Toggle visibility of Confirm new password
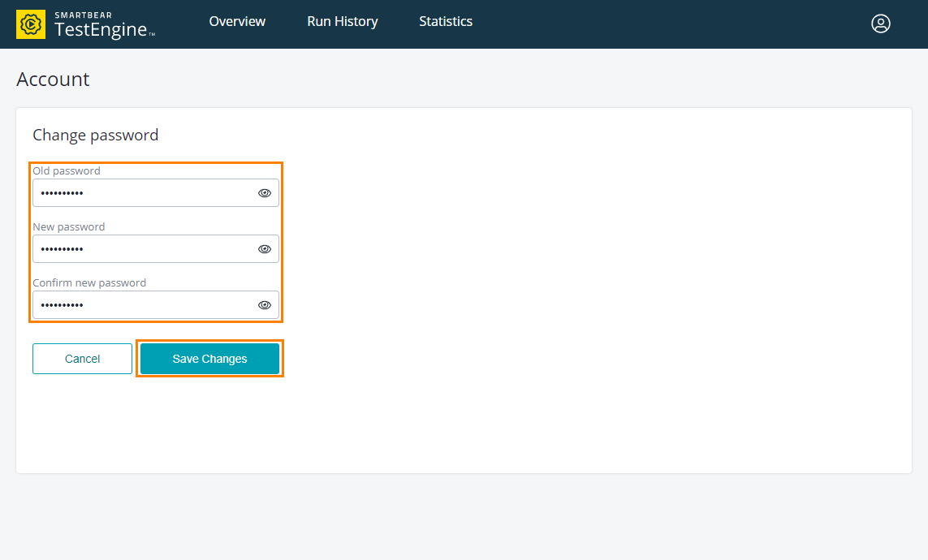Viewport: 928px width, 560px height. point(264,305)
